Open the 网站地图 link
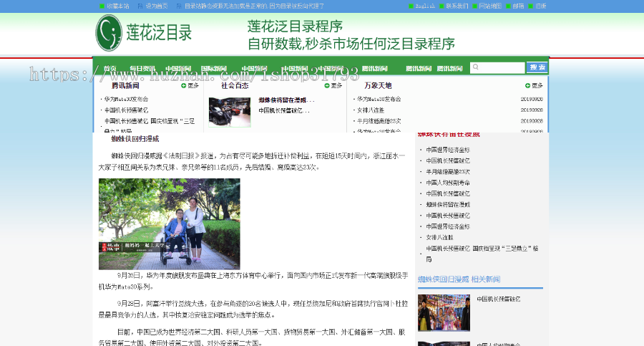Viewport: 644px width, 346px height. pyautogui.click(x=490, y=6)
